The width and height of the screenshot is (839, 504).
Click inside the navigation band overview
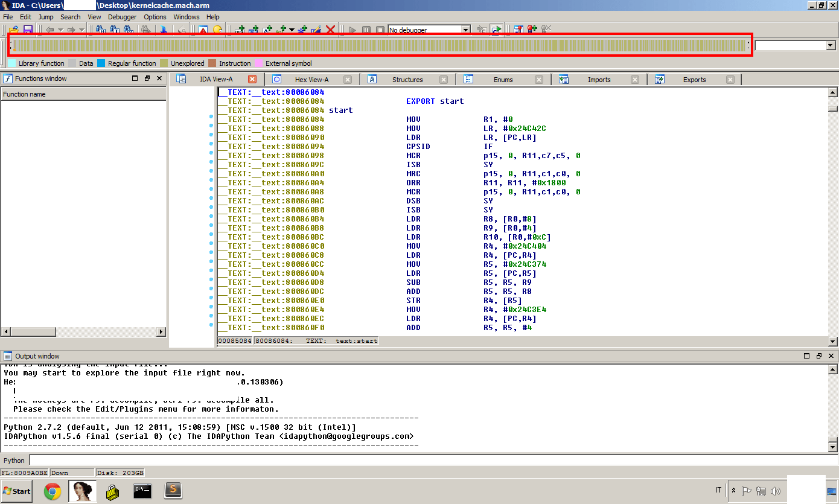point(380,45)
